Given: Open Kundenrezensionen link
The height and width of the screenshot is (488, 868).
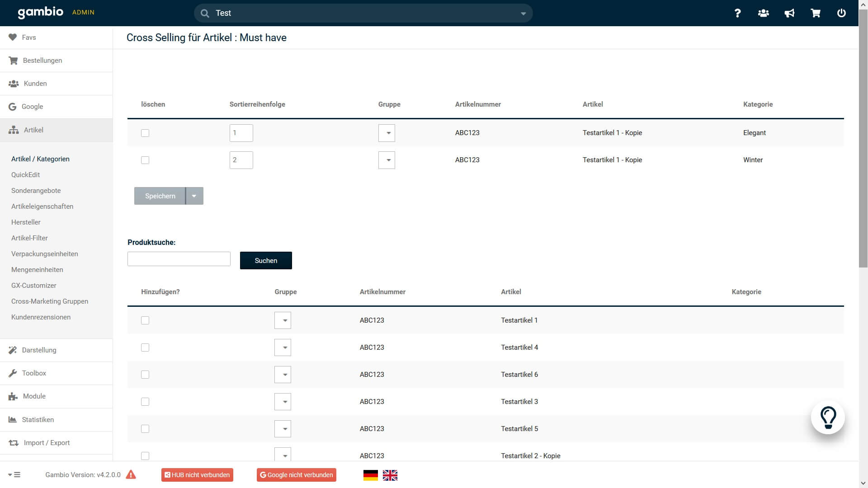Looking at the screenshot, I should click(x=41, y=317).
